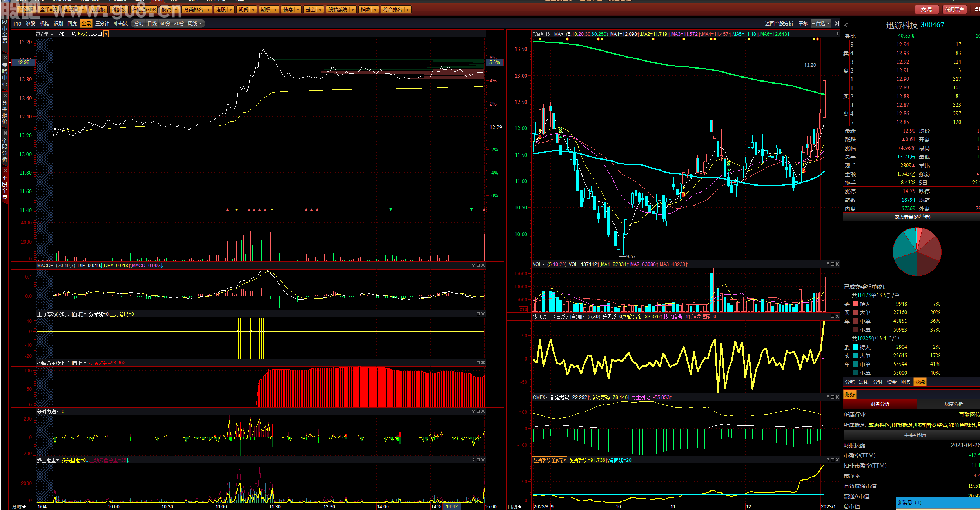Switch to 日线 chart period

(152, 24)
